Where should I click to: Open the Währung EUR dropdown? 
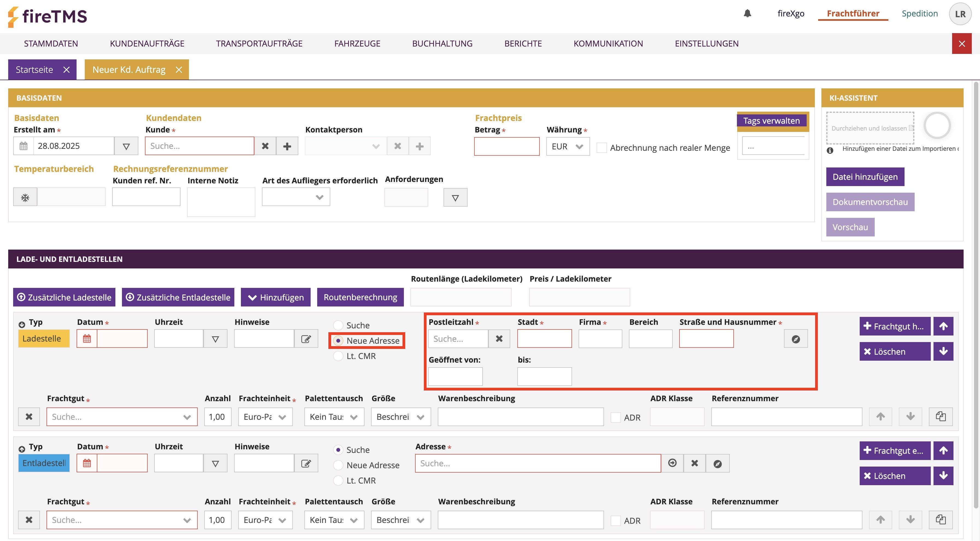tap(568, 147)
